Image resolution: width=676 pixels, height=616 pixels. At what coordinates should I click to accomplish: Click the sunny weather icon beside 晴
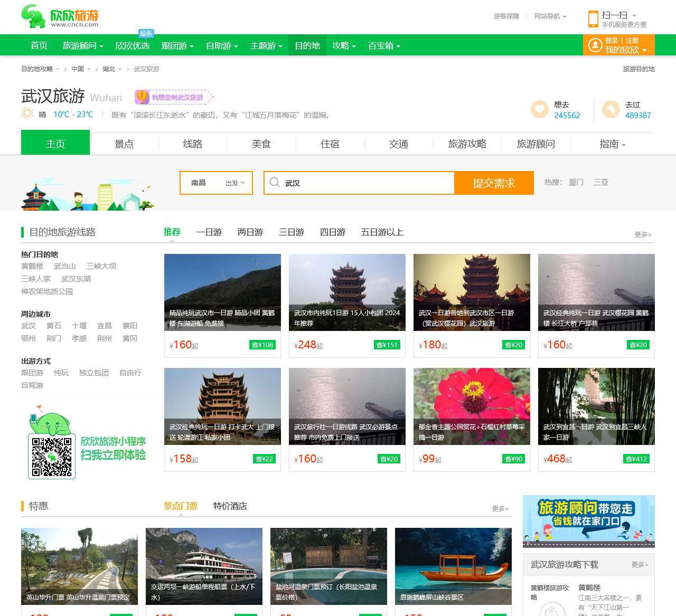tap(26, 113)
